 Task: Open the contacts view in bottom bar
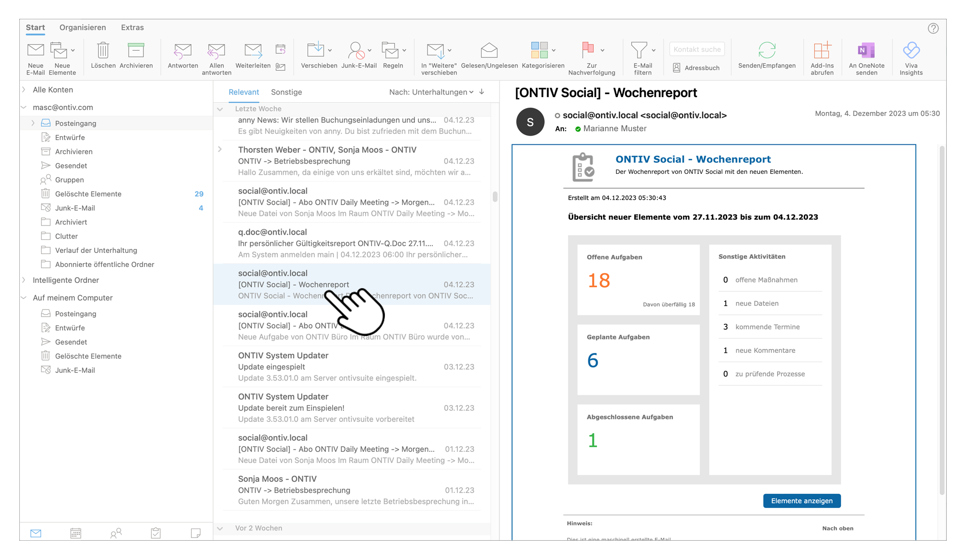pos(116,533)
